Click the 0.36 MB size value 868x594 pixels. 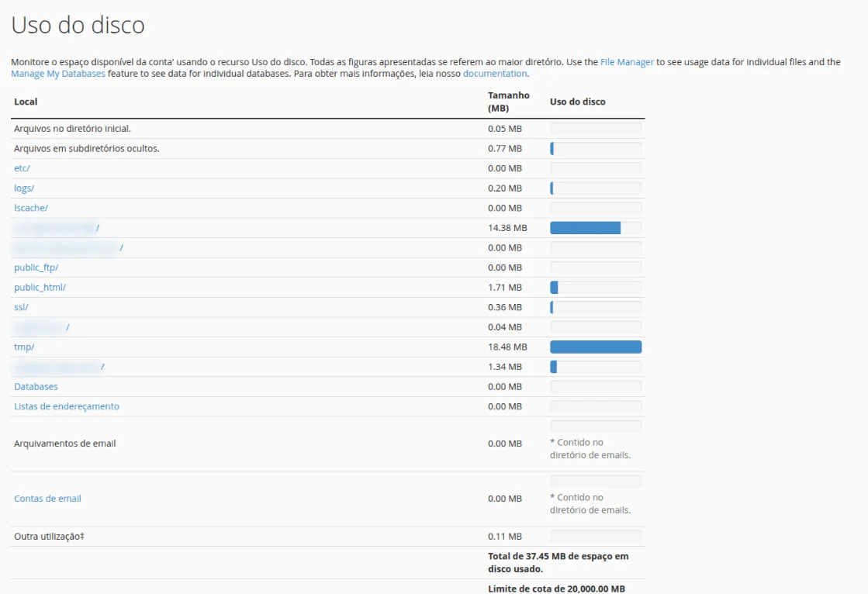tap(505, 307)
